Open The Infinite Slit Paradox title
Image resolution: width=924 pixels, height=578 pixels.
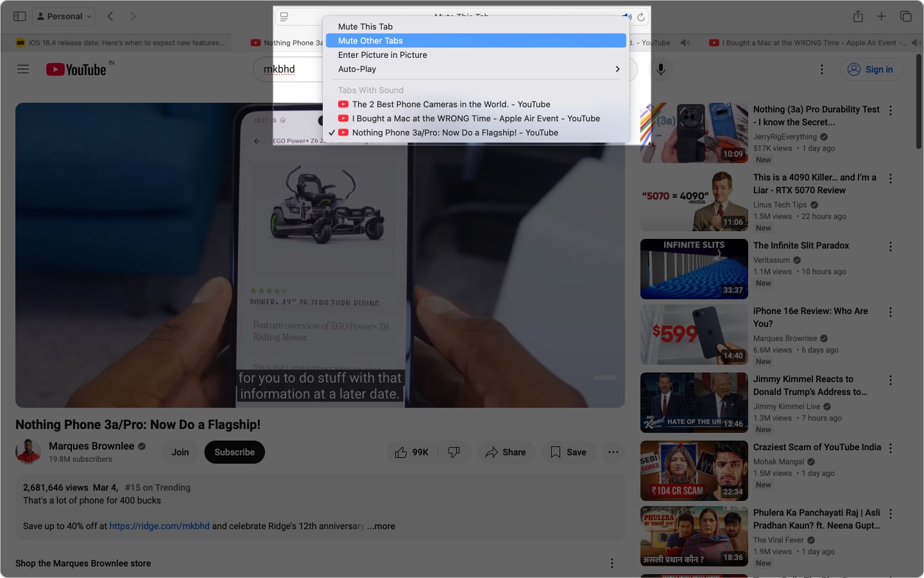[801, 245]
